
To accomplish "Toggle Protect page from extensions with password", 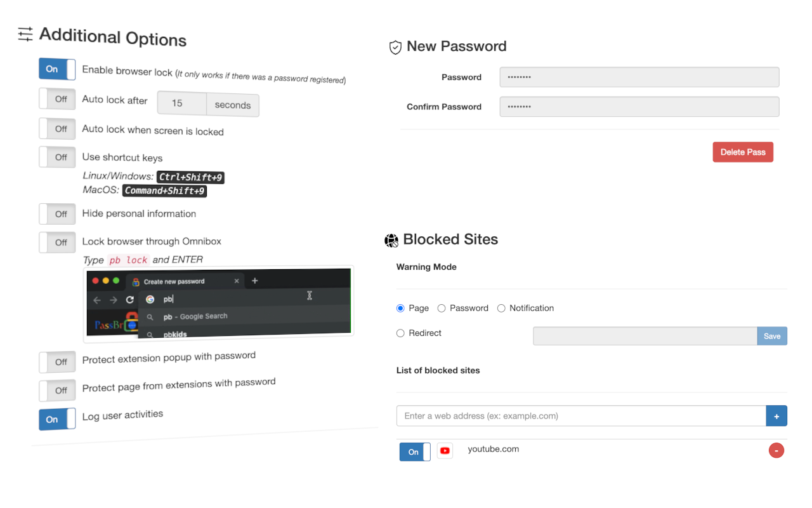I will tap(57, 390).
